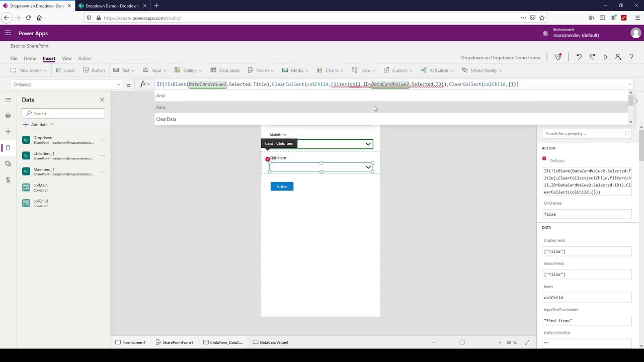Open the Tree view layers icon
644x362 pixels.
click(x=8, y=116)
